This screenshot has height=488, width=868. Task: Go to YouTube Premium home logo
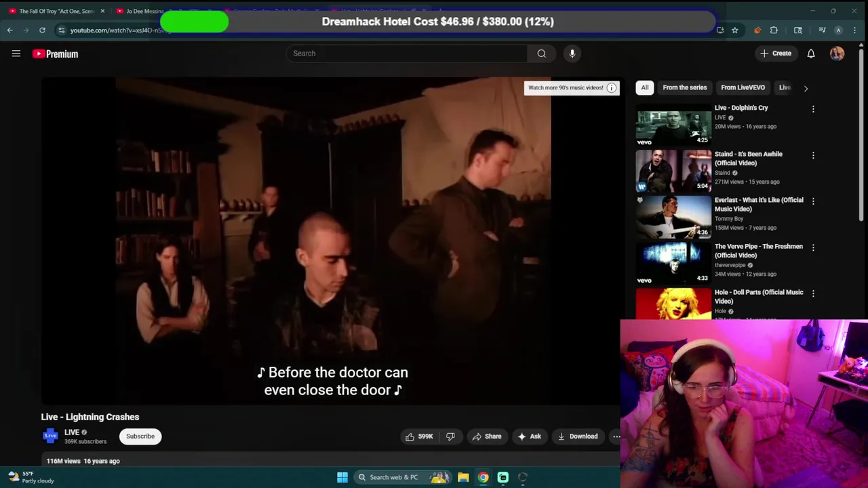(x=55, y=54)
